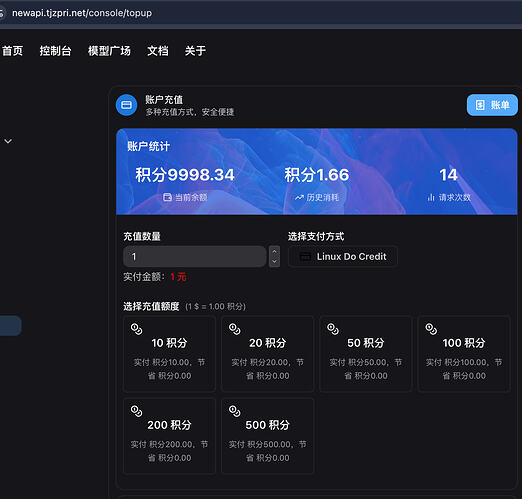Click the coin icon on 20 积分 card
Screen dimensions: 522x499
pyautogui.click(x=235, y=329)
